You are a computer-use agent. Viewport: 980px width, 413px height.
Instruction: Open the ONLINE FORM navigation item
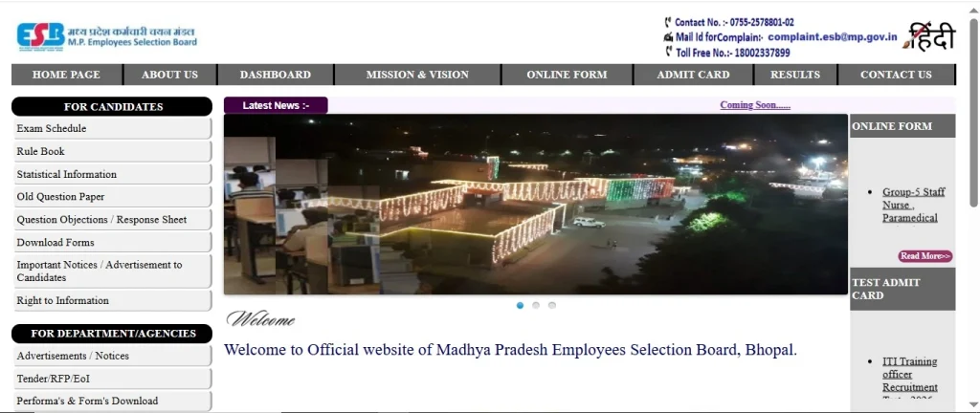pyautogui.click(x=567, y=75)
